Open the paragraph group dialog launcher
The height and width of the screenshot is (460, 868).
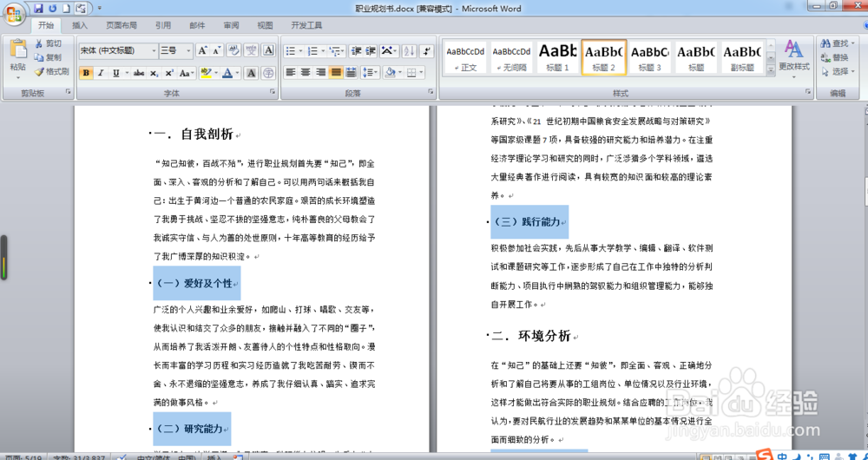pyautogui.click(x=431, y=91)
